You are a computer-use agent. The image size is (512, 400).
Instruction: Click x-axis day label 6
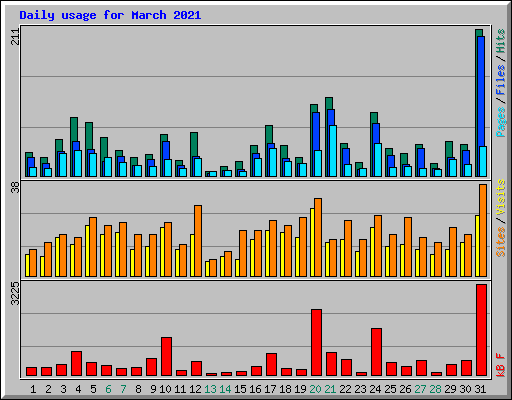(x=108, y=389)
